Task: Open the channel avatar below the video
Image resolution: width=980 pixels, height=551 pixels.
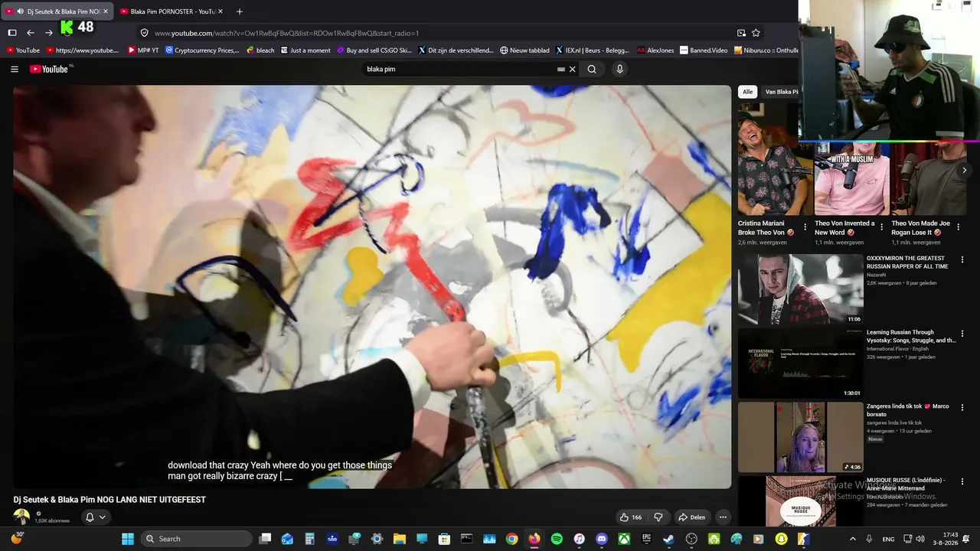Action: coord(21,517)
